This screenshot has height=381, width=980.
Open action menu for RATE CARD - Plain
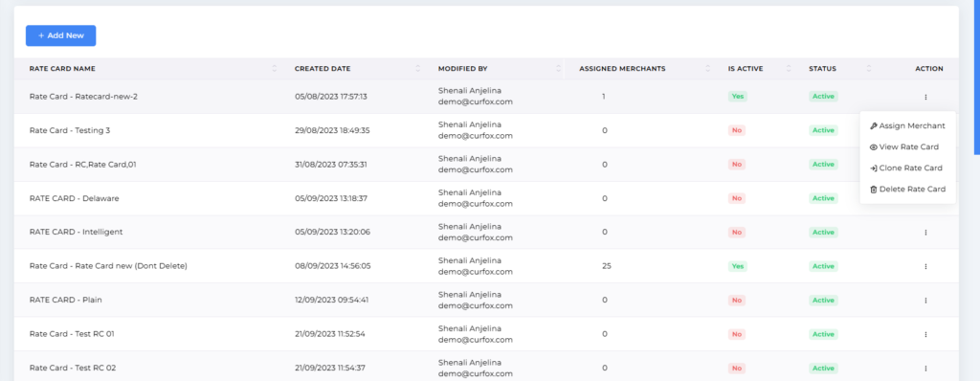click(x=925, y=301)
